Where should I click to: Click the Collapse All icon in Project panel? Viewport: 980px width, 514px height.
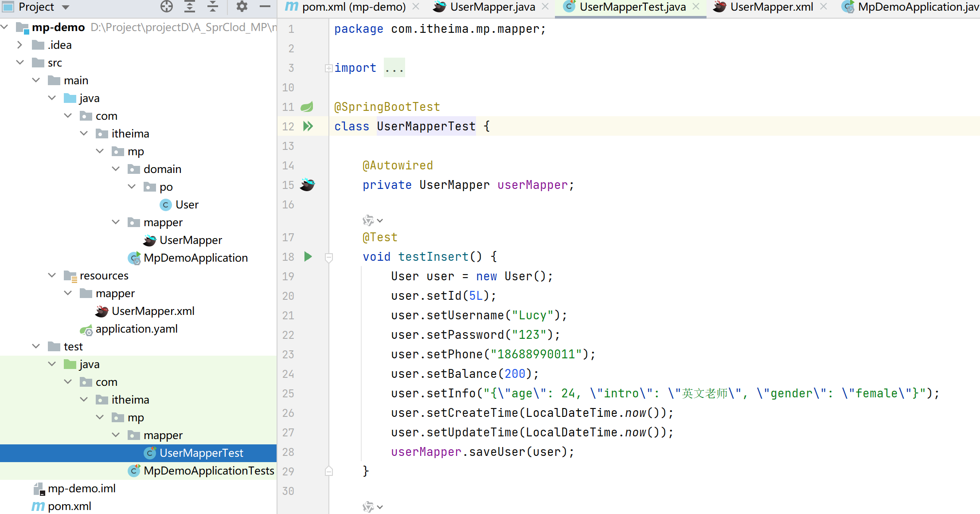click(213, 6)
